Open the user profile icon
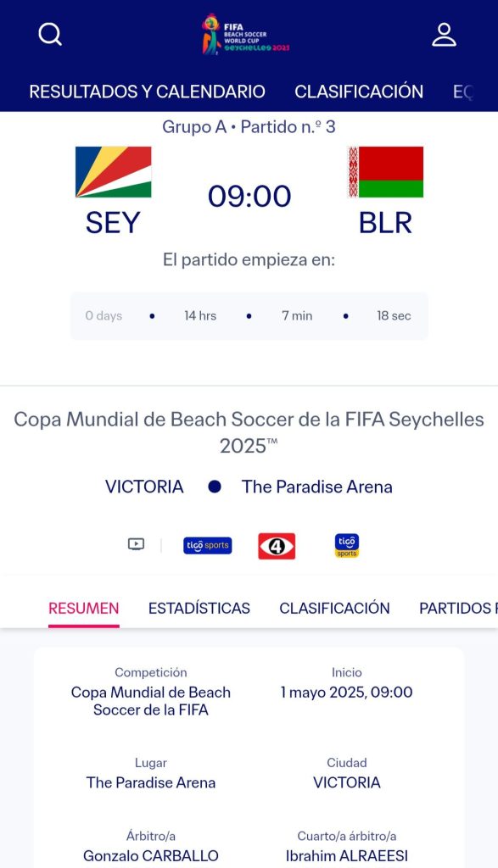The image size is (498, 868). [444, 34]
